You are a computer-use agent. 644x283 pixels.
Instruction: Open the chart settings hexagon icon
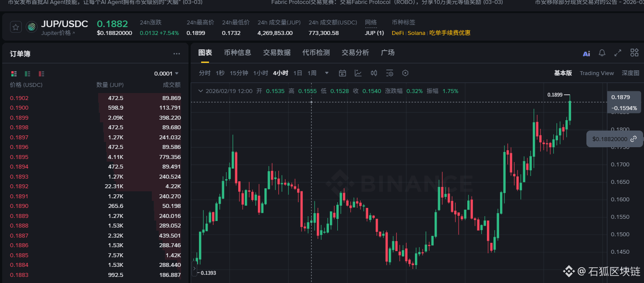tap(405, 73)
